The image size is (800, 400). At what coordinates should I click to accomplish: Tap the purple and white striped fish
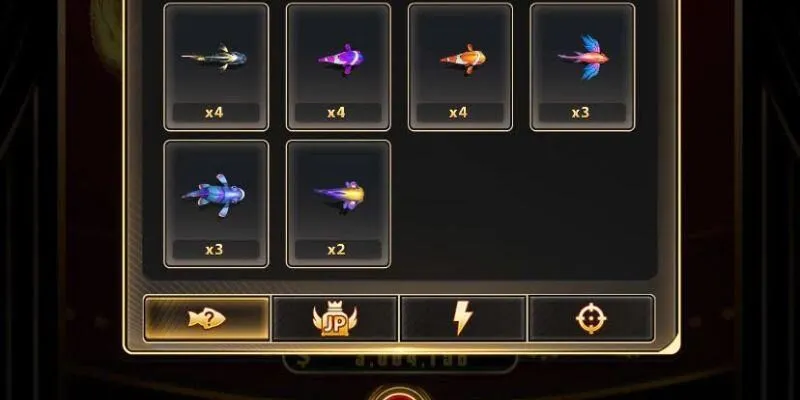(341, 58)
